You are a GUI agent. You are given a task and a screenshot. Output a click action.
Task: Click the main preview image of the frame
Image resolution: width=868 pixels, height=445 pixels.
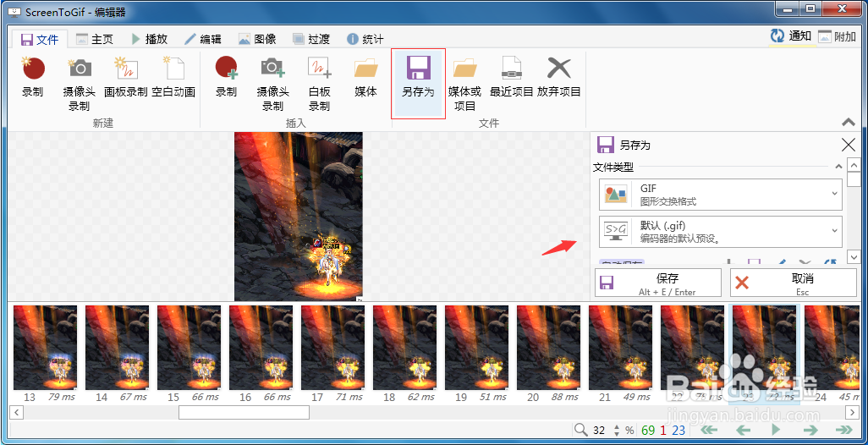299,217
